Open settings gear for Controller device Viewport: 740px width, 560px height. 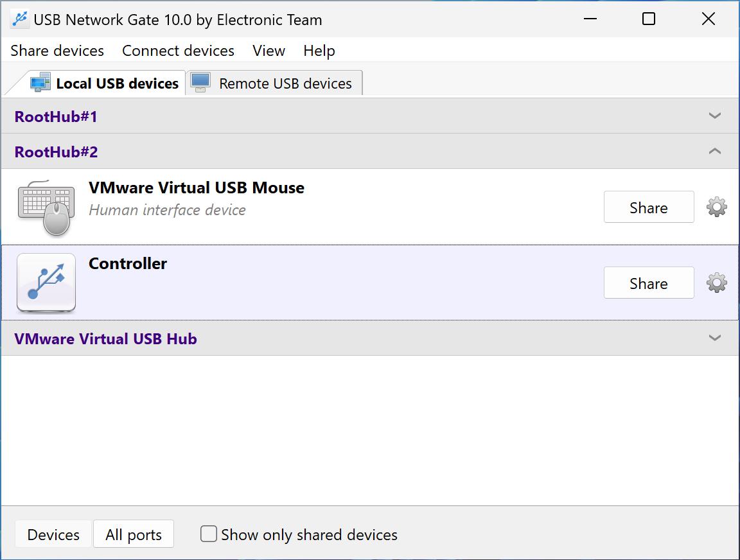pos(716,283)
